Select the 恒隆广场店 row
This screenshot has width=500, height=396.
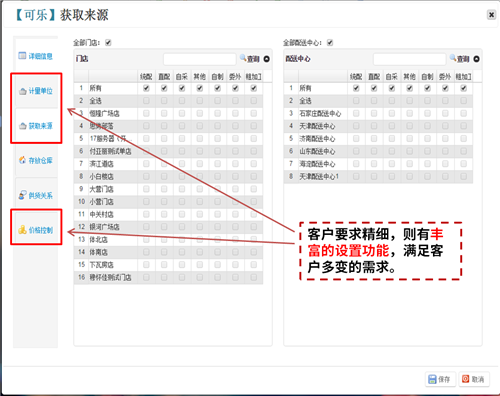tap(168, 113)
